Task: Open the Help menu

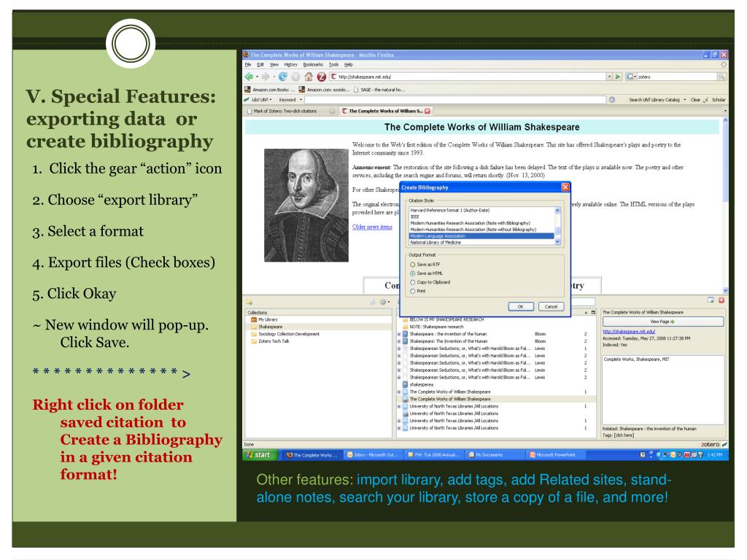Action: tap(348, 64)
